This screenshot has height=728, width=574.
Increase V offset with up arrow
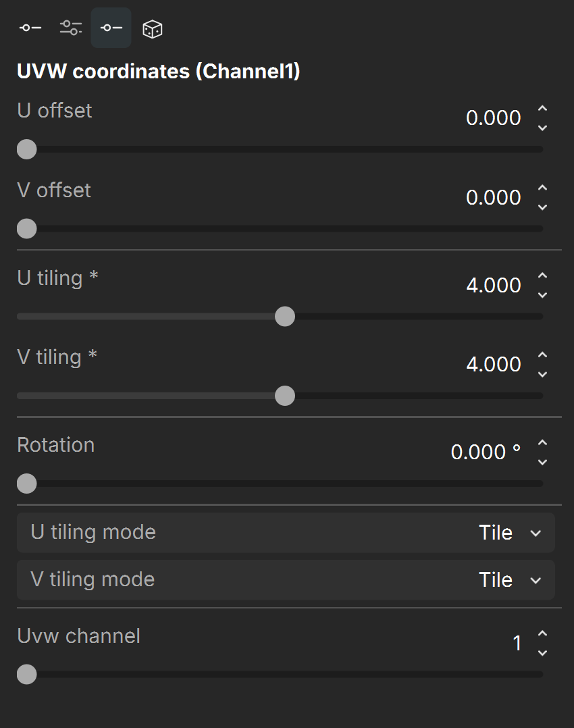pyautogui.click(x=542, y=188)
